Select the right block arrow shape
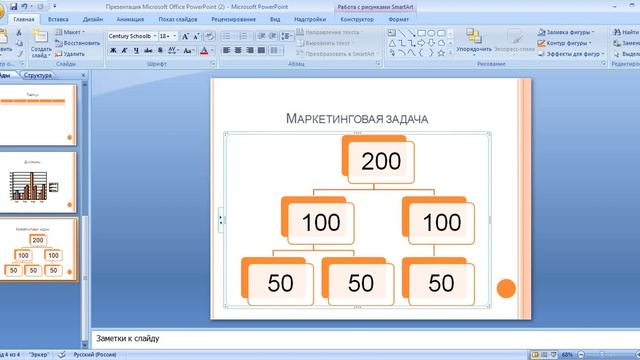 coord(422,43)
